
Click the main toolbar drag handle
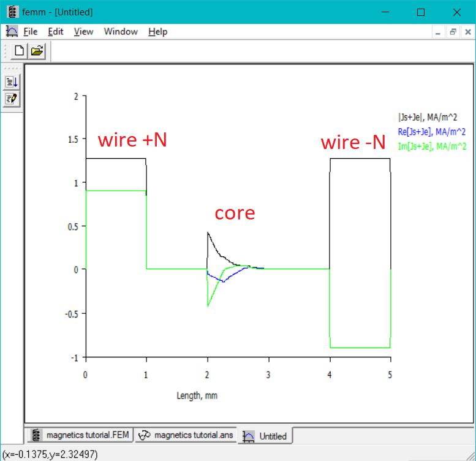pyautogui.click(x=5, y=51)
